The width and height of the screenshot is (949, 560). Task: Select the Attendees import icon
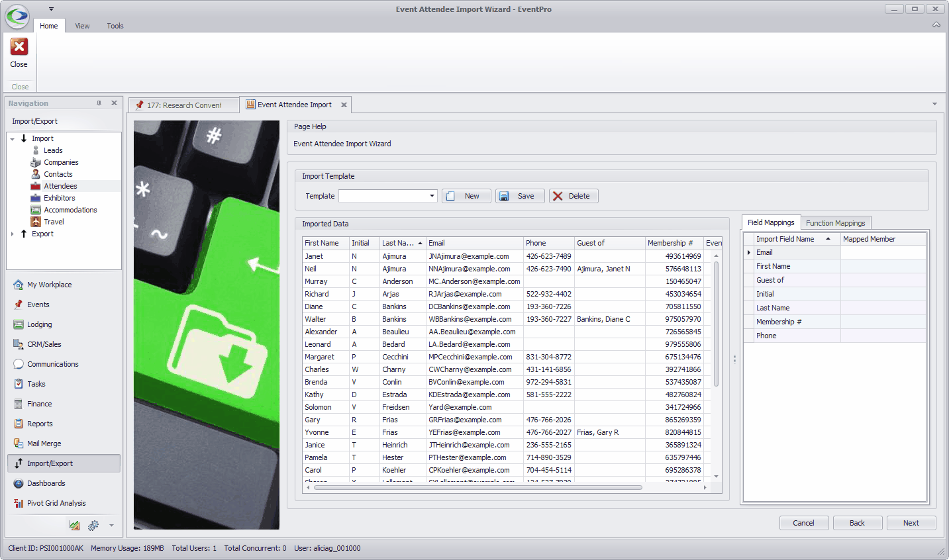[x=36, y=186]
